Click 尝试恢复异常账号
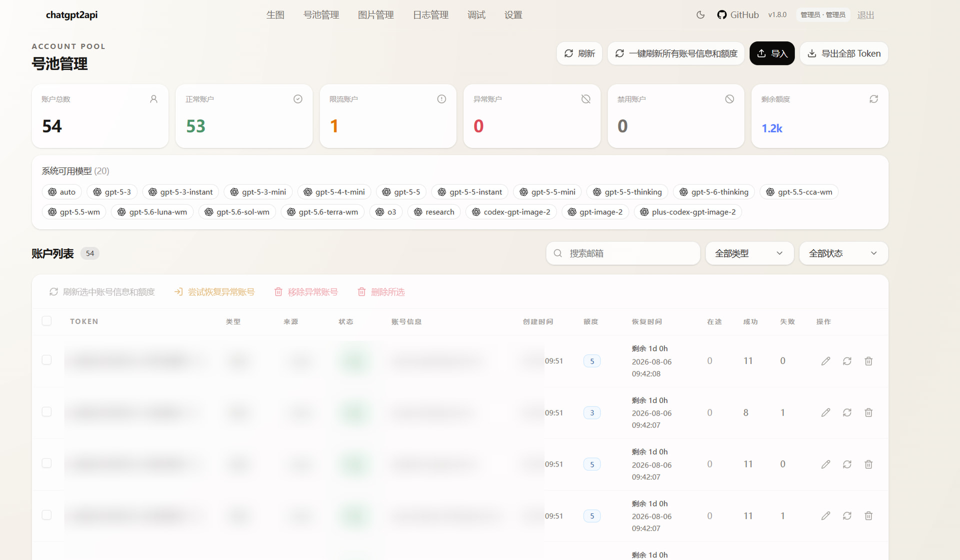 click(x=214, y=292)
